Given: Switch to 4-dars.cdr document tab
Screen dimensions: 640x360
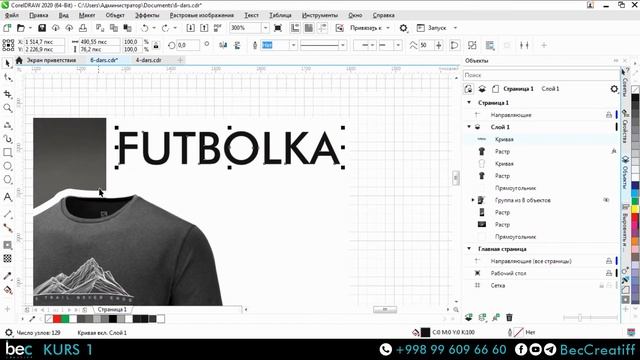Looking at the screenshot, I should [149, 60].
